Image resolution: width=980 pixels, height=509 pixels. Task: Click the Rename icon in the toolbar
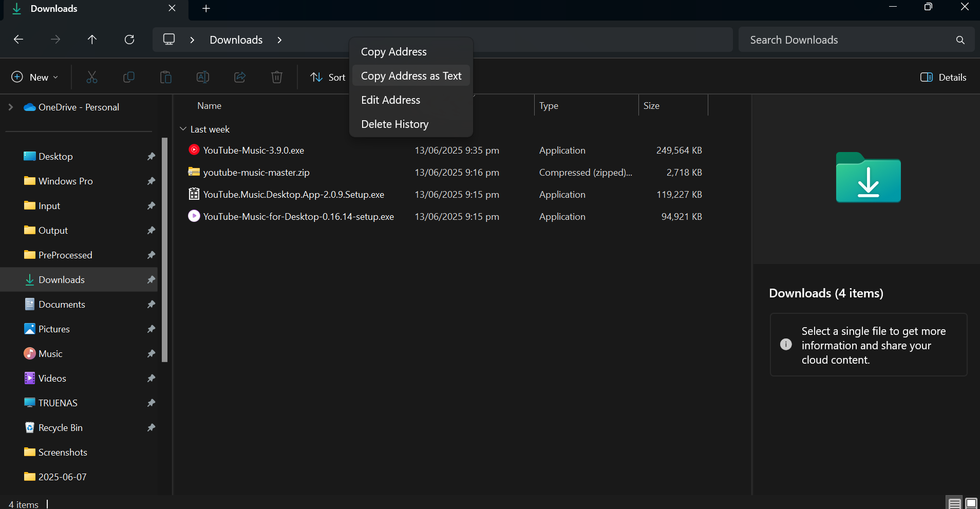pos(202,77)
